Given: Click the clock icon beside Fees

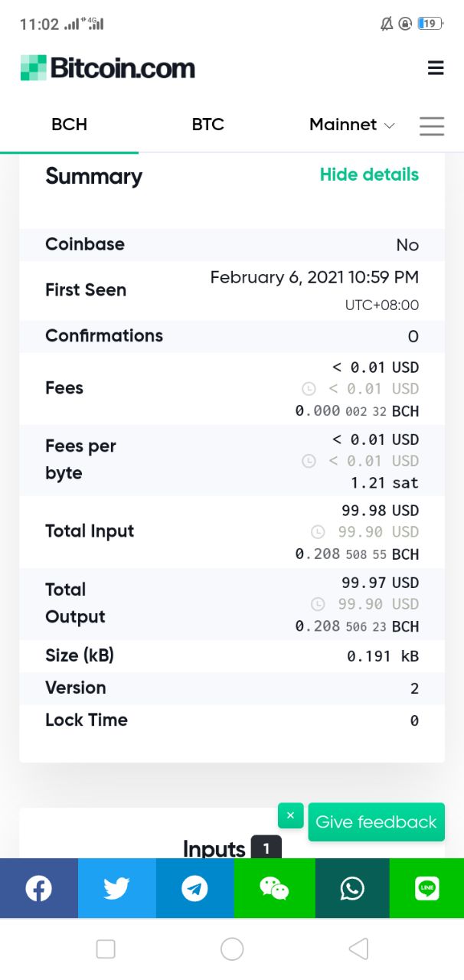Looking at the screenshot, I should tap(309, 389).
